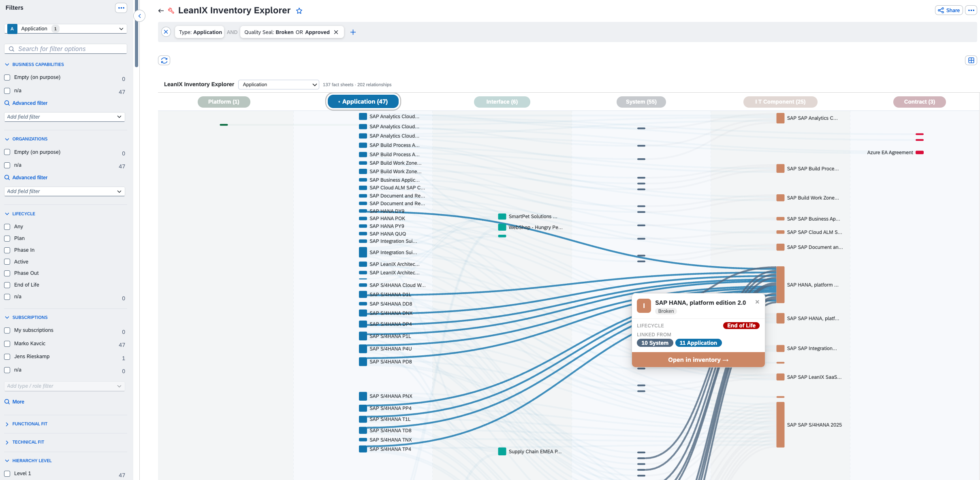
Task: Click the Share button
Action: (949, 11)
